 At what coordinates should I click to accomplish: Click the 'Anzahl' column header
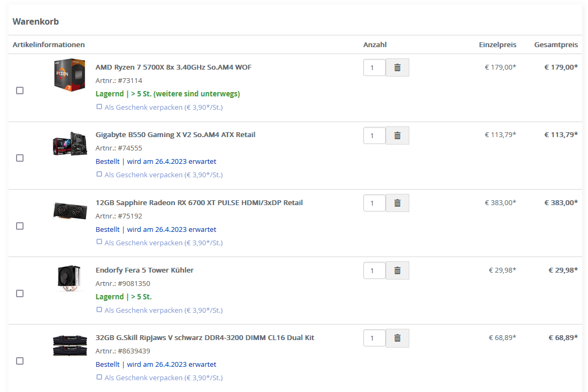tap(375, 44)
